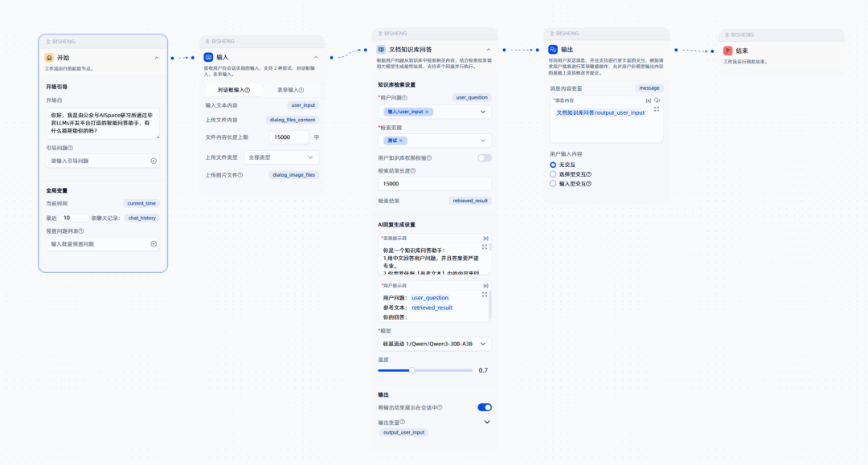Collapse the 开始 node with its chevron
Image resolution: width=868 pixels, height=465 pixels.
(x=157, y=58)
